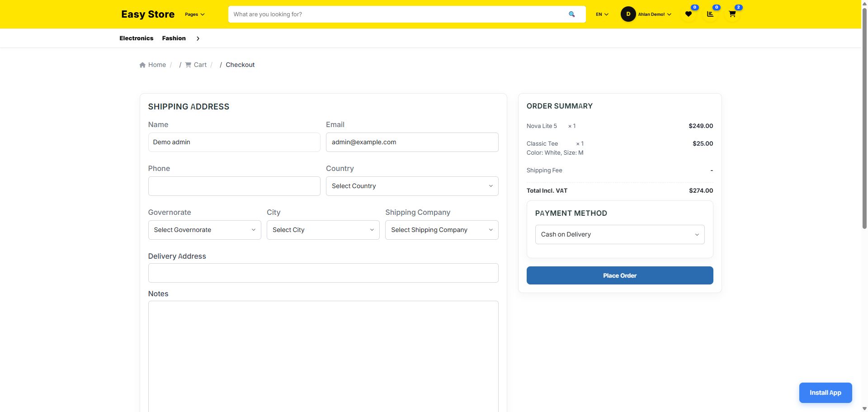Open the compare list icon
Viewport: 868px width, 412px height.
[x=710, y=14]
